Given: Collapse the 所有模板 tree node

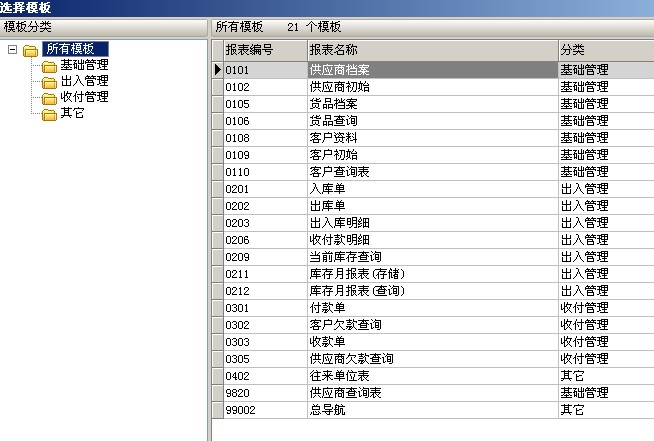Looking at the screenshot, I should point(13,50).
